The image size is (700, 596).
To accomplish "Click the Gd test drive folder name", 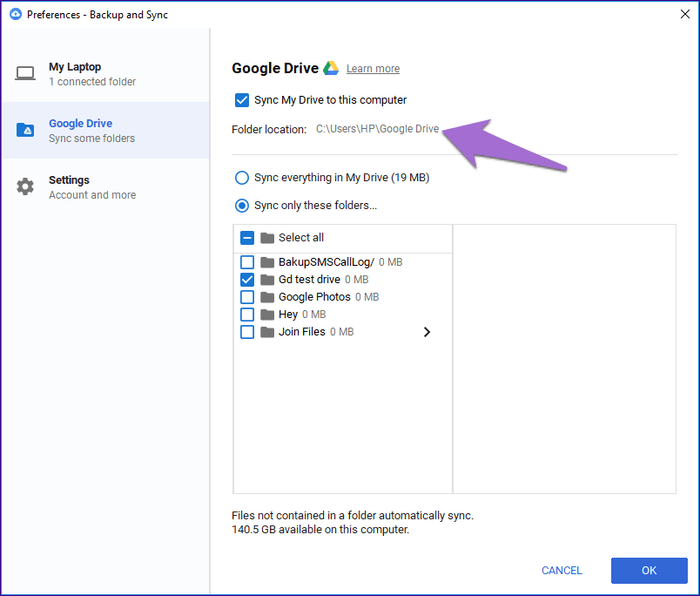I will [x=309, y=279].
